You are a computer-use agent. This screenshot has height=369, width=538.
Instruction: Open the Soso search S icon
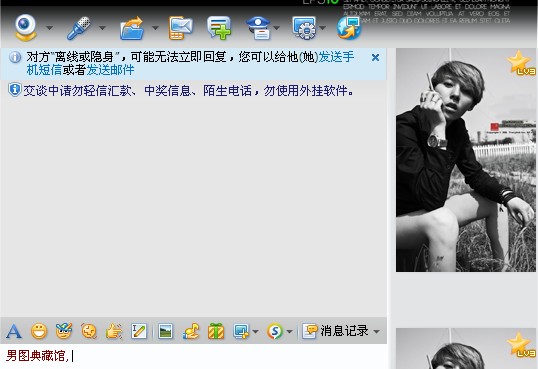(x=274, y=331)
